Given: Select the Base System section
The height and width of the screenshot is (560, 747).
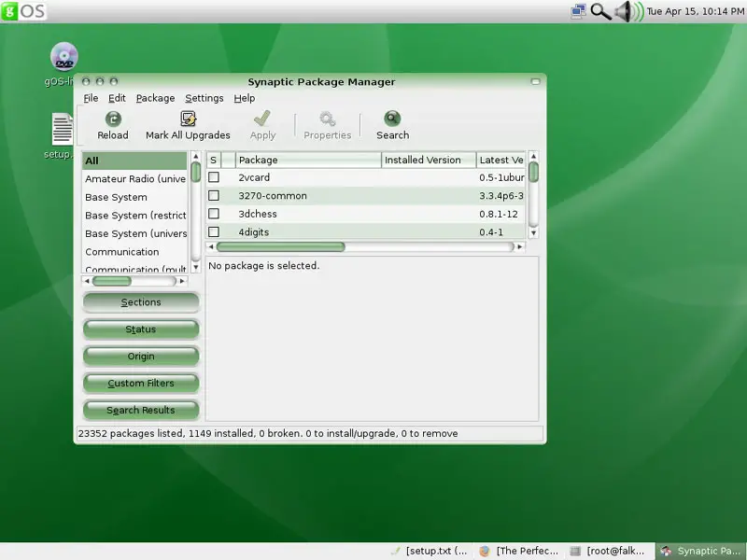Looking at the screenshot, I should pos(134,197).
